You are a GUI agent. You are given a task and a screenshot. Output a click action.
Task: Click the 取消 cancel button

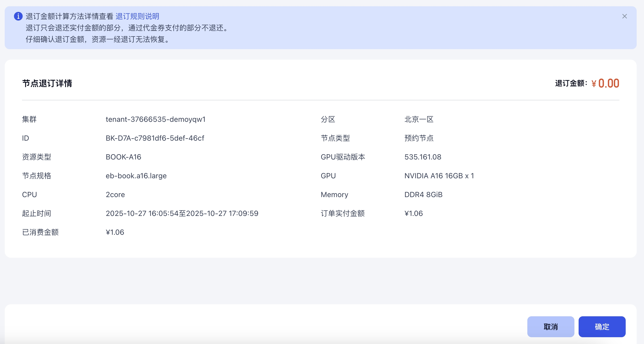coord(551,326)
